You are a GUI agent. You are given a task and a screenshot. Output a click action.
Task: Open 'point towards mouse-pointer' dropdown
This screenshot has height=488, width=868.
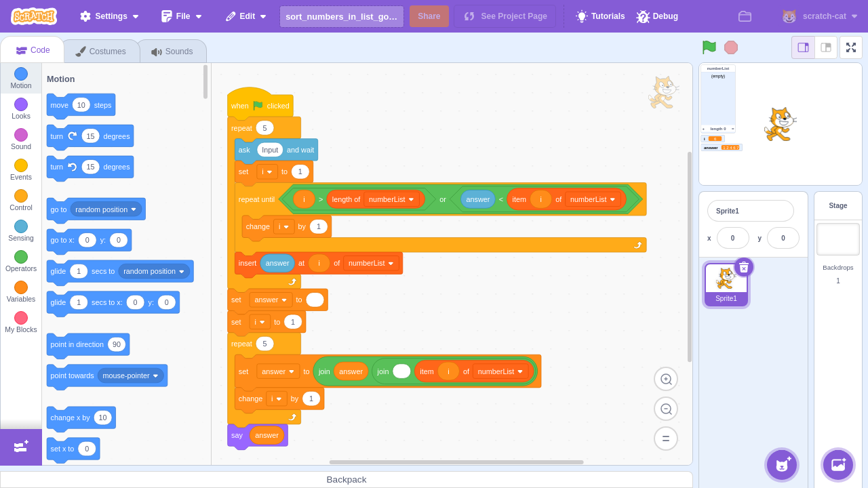pos(131,375)
